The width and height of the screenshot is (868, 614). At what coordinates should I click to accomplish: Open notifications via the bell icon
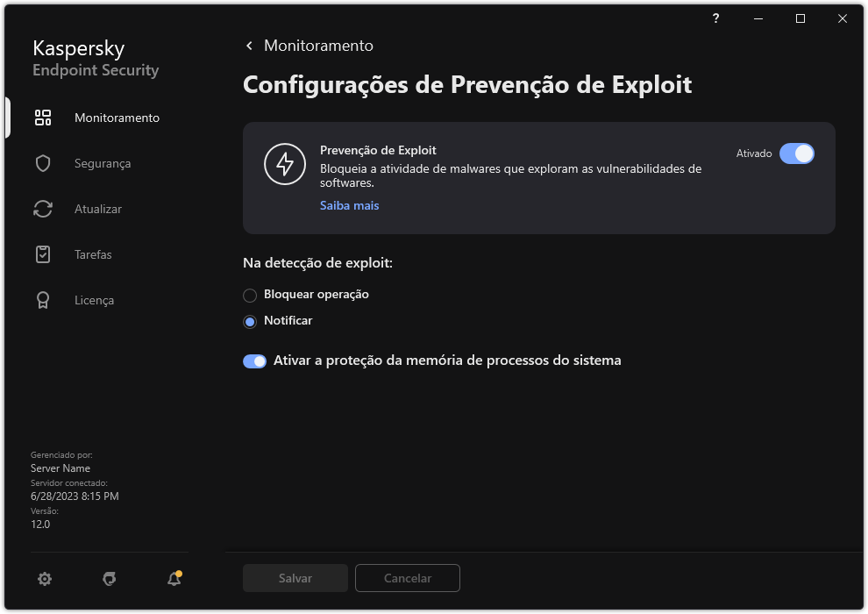tap(173, 578)
